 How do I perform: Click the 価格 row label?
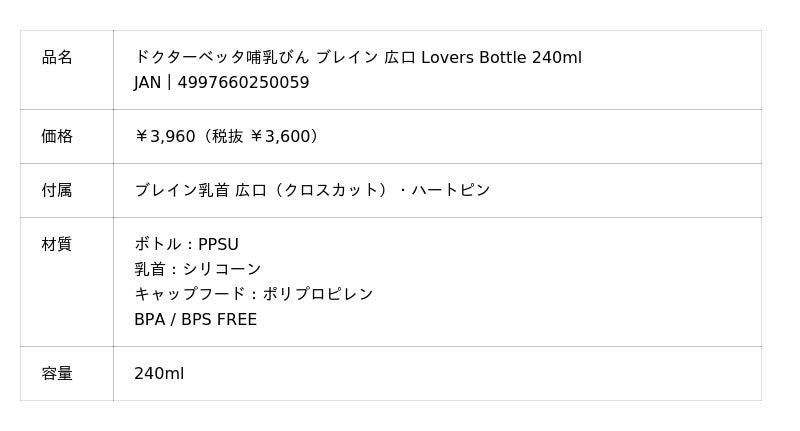tap(57, 137)
